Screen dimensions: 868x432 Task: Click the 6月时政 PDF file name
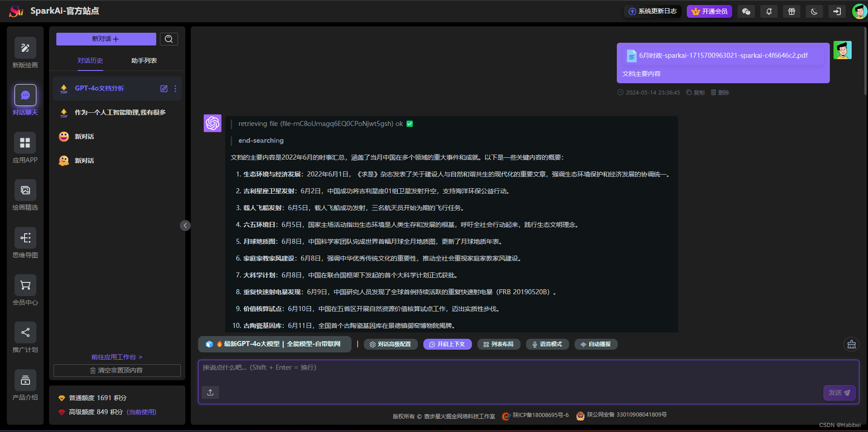724,55
